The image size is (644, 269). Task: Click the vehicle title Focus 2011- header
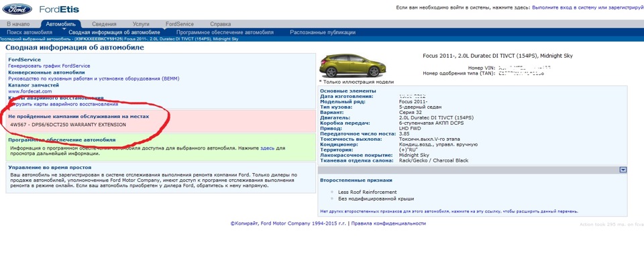point(497,56)
